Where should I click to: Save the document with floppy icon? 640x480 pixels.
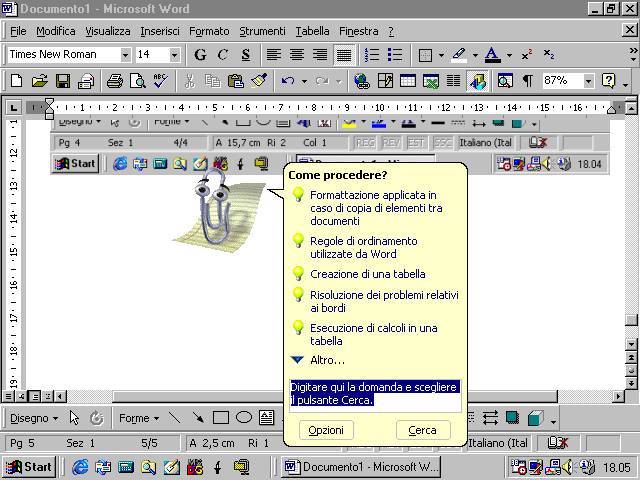click(63, 81)
